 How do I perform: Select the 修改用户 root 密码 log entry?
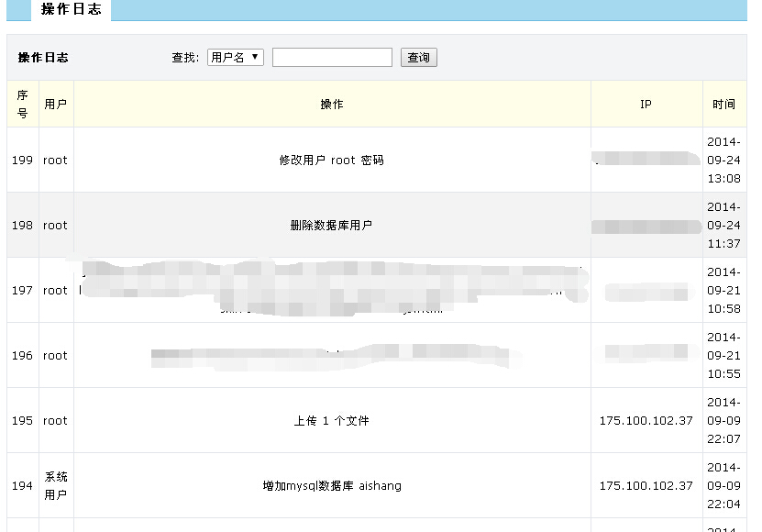point(331,160)
